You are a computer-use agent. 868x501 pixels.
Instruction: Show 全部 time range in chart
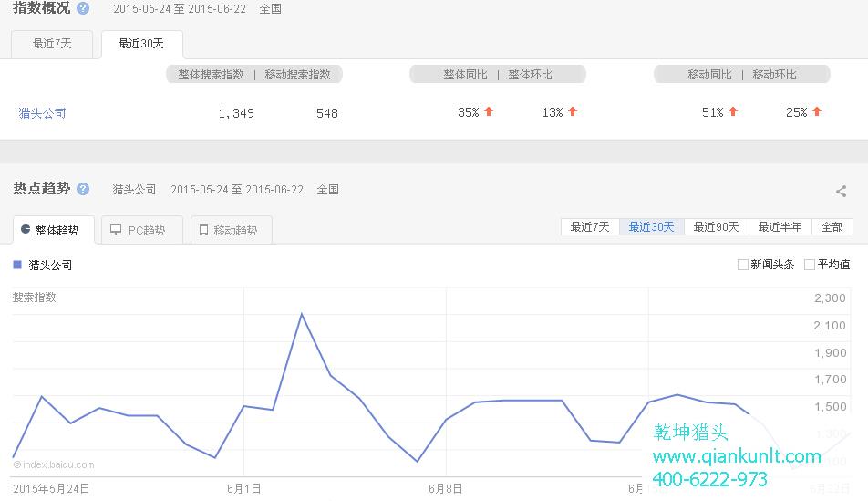pyautogui.click(x=832, y=227)
